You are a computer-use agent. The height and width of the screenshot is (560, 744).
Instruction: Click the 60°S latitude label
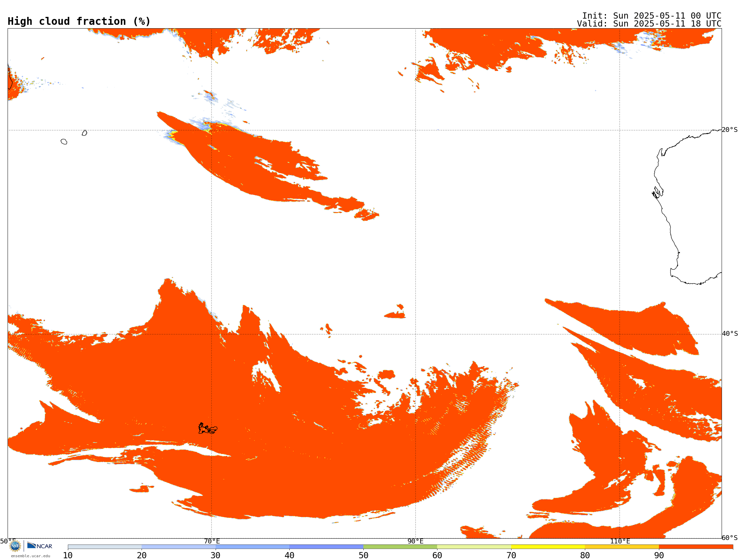pos(730,538)
